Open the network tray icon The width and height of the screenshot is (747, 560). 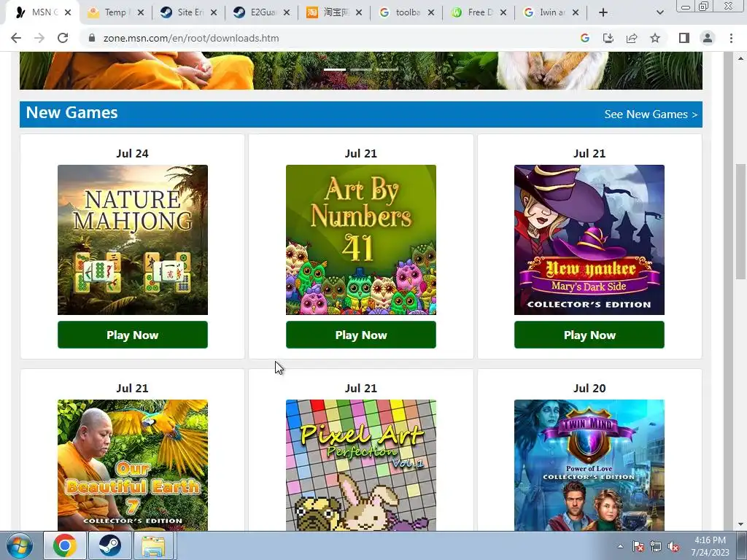656,546
